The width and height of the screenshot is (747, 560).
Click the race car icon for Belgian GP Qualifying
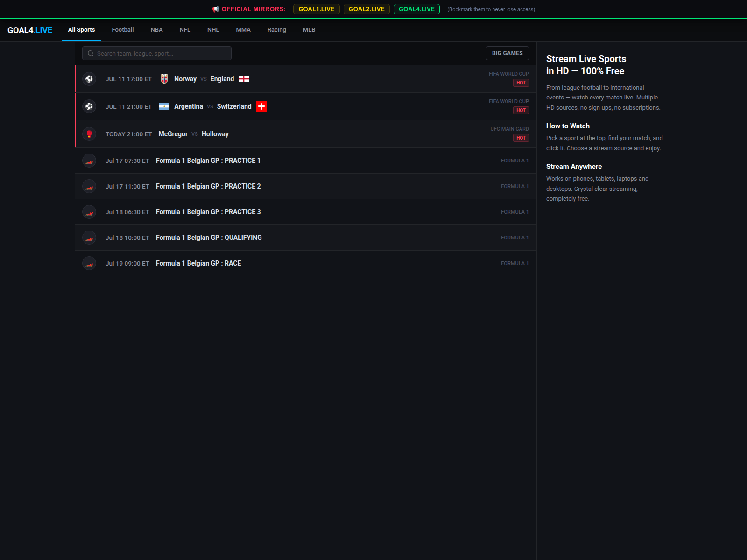89,238
